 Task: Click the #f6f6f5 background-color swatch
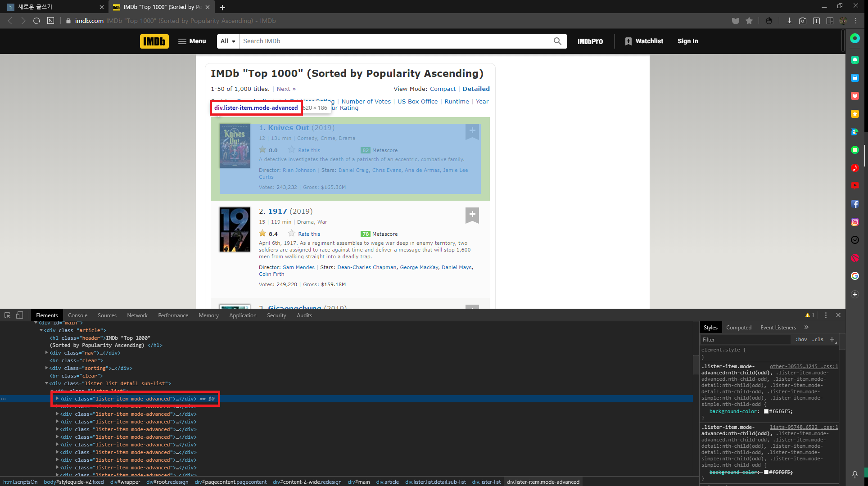pos(766,411)
